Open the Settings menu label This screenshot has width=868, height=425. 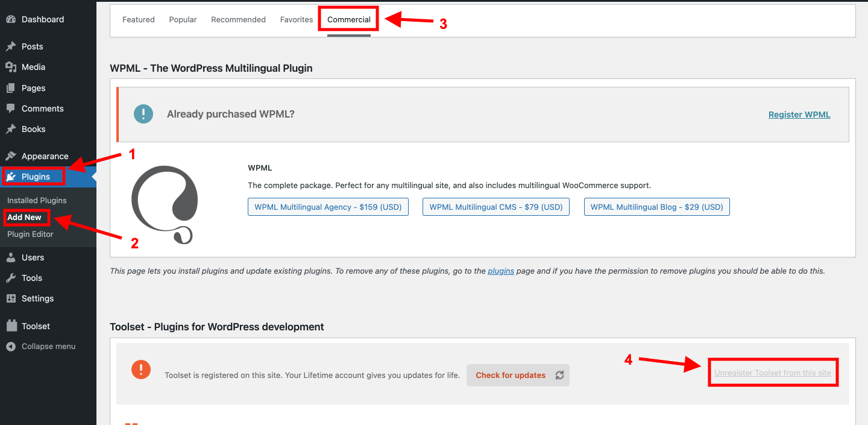click(38, 298)
